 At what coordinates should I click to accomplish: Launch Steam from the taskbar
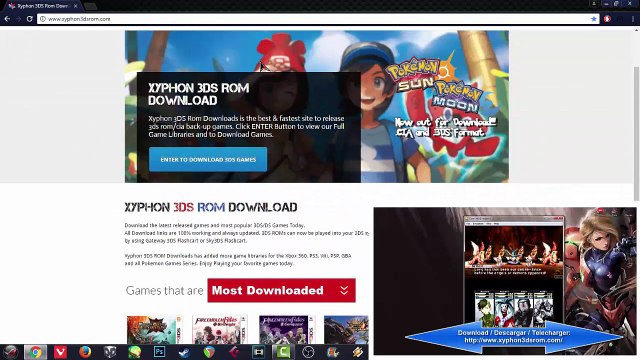(x=184, y=352)
